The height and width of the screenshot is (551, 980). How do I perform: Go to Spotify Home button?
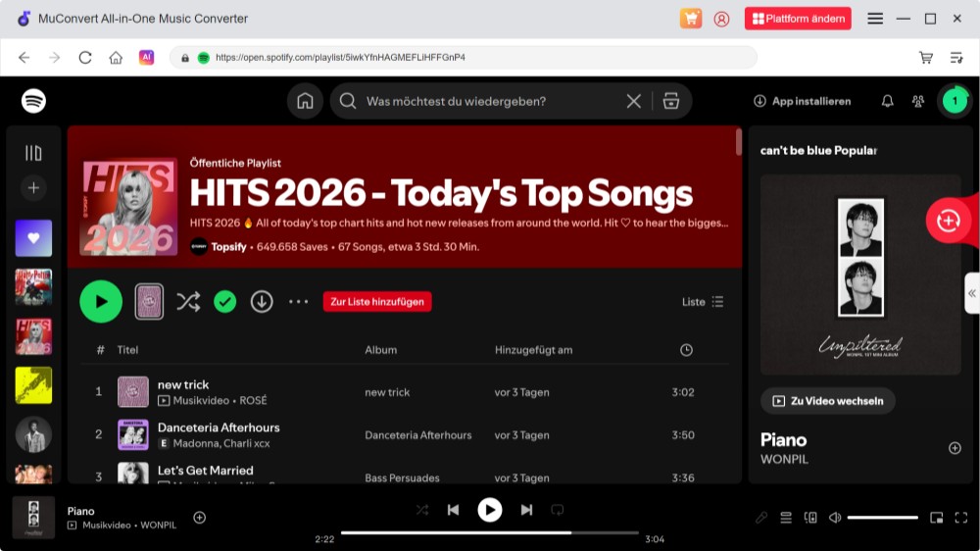(305, 101)
